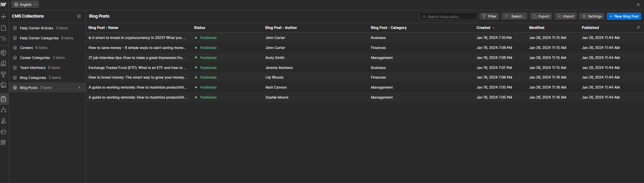Click Jeremy Mattews author cell
Screen dimensions: 644x183
[x=279, y=68]
